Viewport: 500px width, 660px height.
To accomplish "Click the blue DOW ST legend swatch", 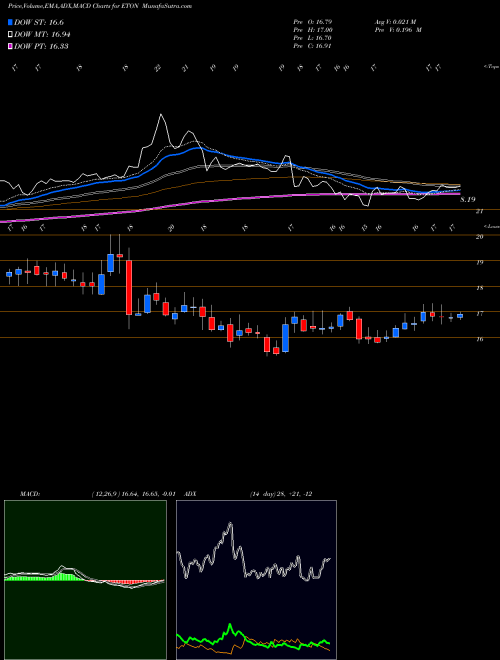I will [x=10, y=22].
